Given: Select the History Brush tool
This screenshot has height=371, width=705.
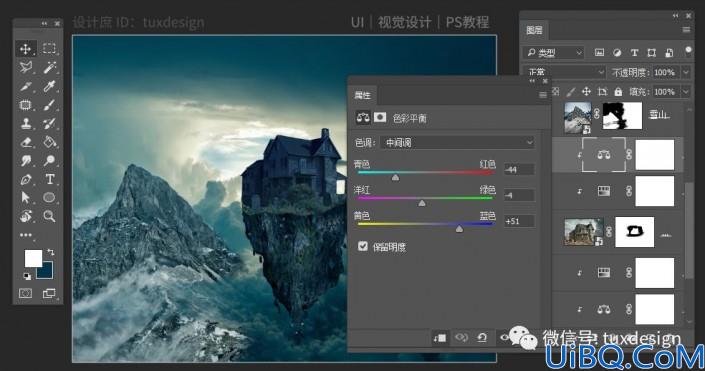Looking at the screenshot, I should [49, 123].
